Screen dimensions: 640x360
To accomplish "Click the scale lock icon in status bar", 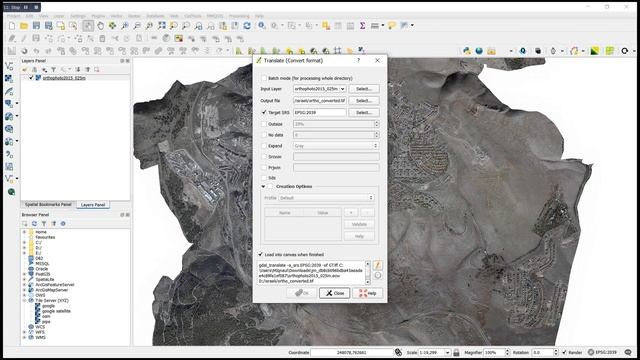I will coord(456,352).
